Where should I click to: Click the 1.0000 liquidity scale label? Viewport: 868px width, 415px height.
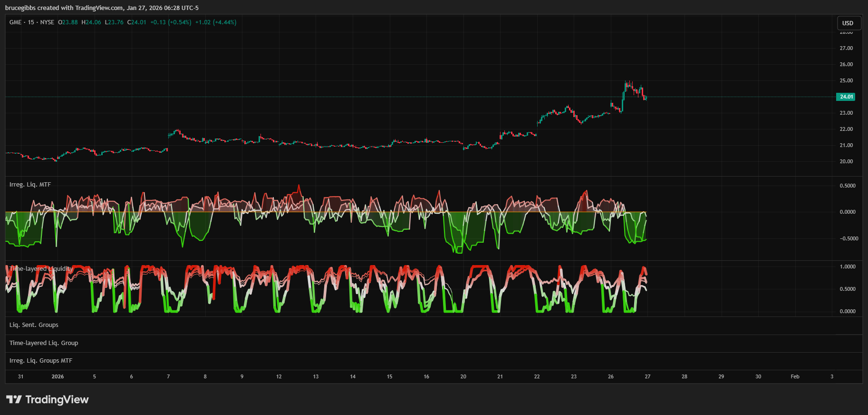click(848, 267)
